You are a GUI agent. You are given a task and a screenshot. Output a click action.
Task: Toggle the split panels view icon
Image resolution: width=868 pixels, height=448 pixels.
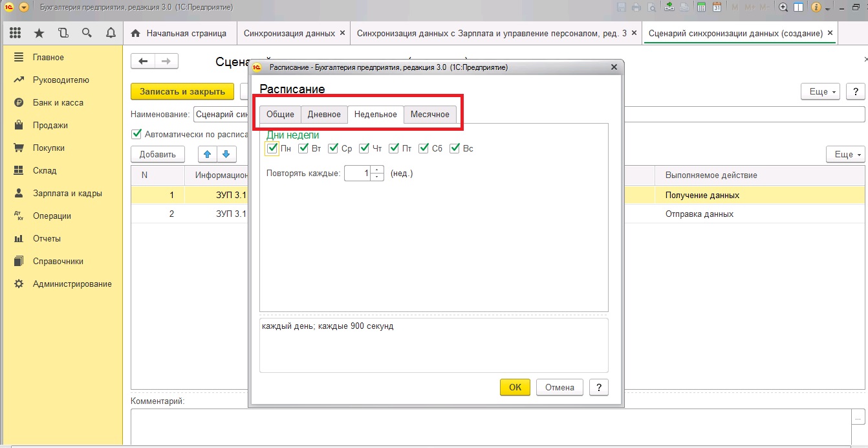798,7
